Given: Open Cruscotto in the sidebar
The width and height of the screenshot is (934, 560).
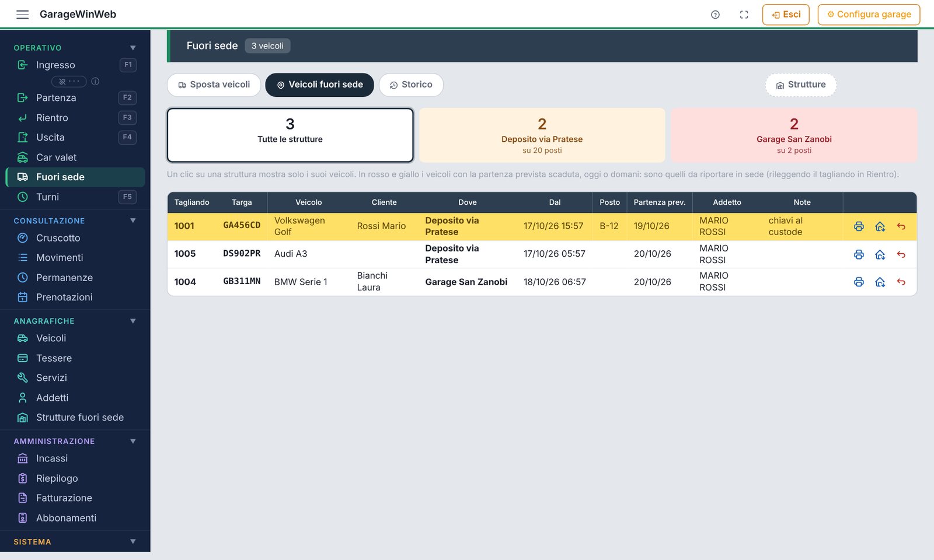Looking at the screenshot, I should click(x=75, y=238).
